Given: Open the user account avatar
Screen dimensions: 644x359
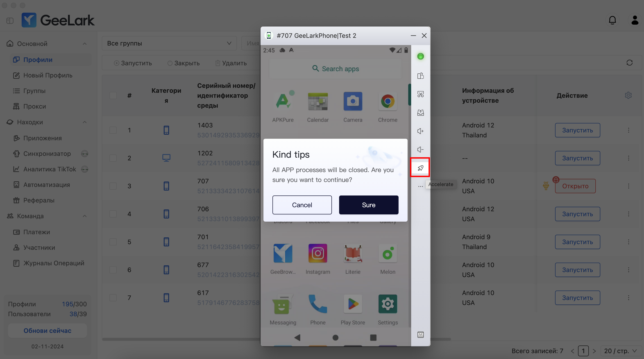Looking at the screenshot, I should point(635,20).
